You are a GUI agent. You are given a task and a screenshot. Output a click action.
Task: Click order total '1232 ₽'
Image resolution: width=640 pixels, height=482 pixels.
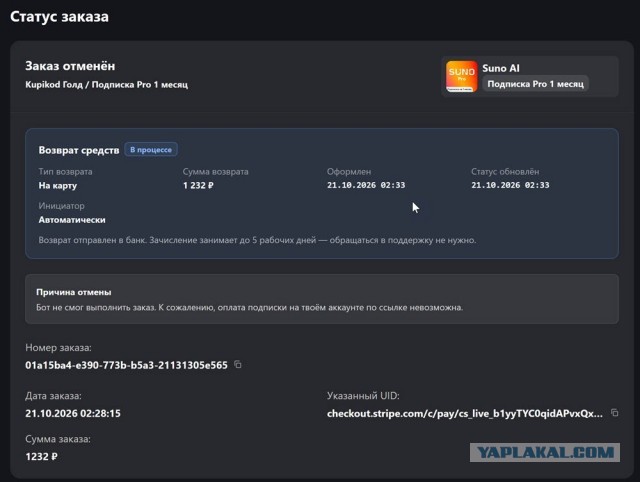point(41,456)
